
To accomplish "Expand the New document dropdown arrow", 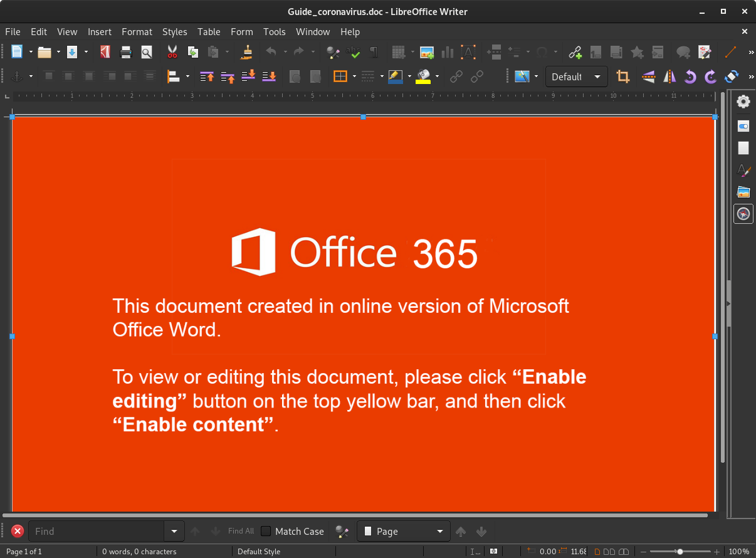I will pos(31,52).
